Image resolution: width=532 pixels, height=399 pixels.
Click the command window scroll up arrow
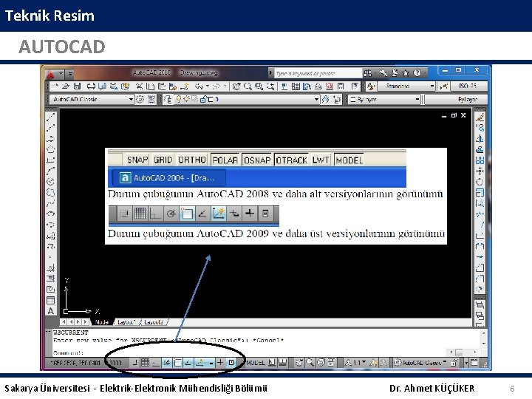[x=483, y=333]
